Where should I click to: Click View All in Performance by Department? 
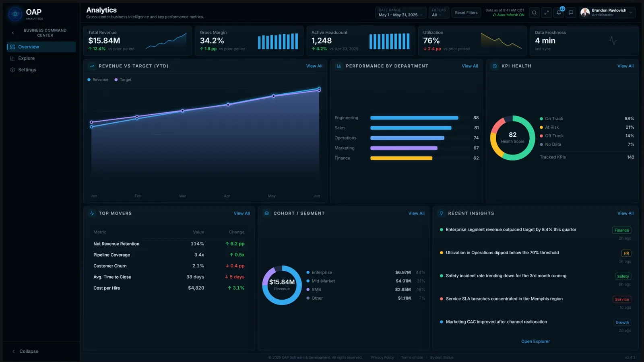click(470, 66)
